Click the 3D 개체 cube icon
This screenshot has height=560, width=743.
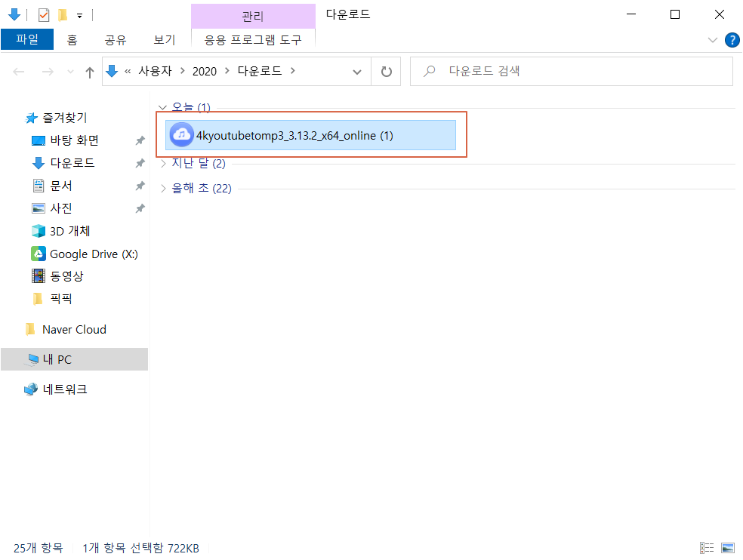click(39, 231)
